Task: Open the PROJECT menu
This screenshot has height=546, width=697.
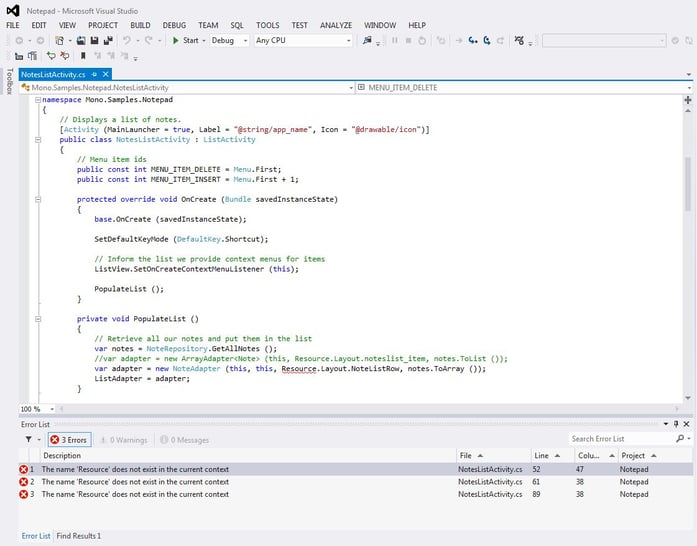Action: point(103,25)
